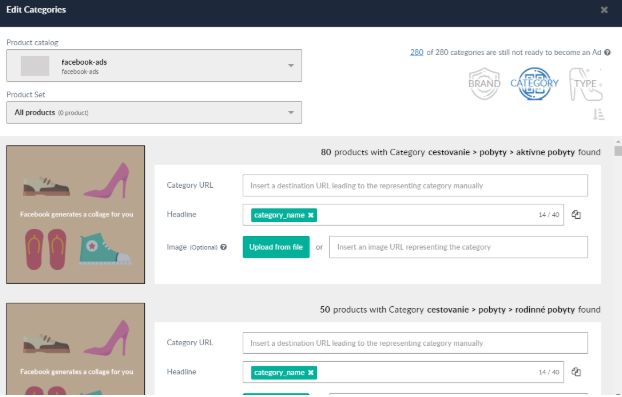Click the sort order icon
This screenshot has height=397, width=622.
click(x=598, y=114)
